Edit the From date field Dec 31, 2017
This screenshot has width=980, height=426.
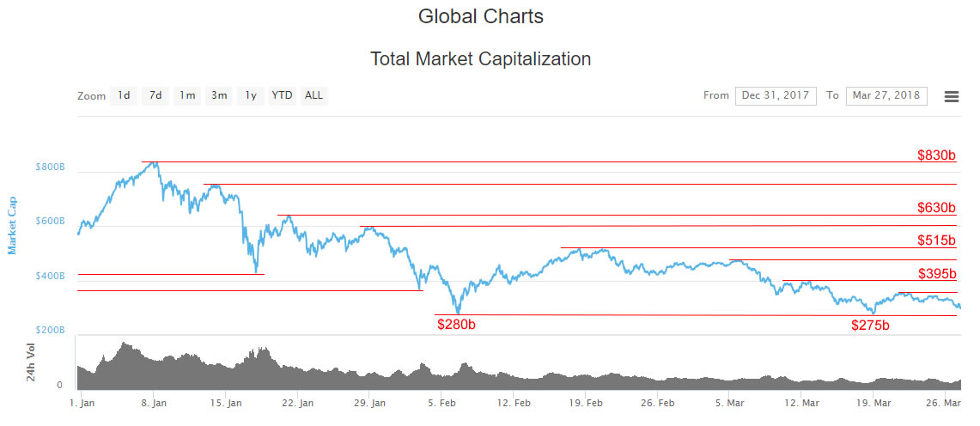point(776,95)
